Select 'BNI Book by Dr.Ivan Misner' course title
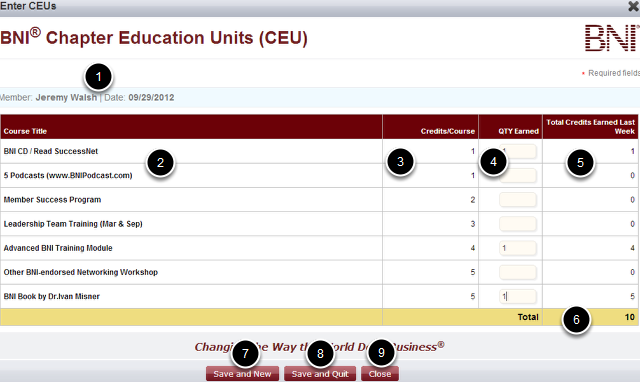 click(52, 296)
